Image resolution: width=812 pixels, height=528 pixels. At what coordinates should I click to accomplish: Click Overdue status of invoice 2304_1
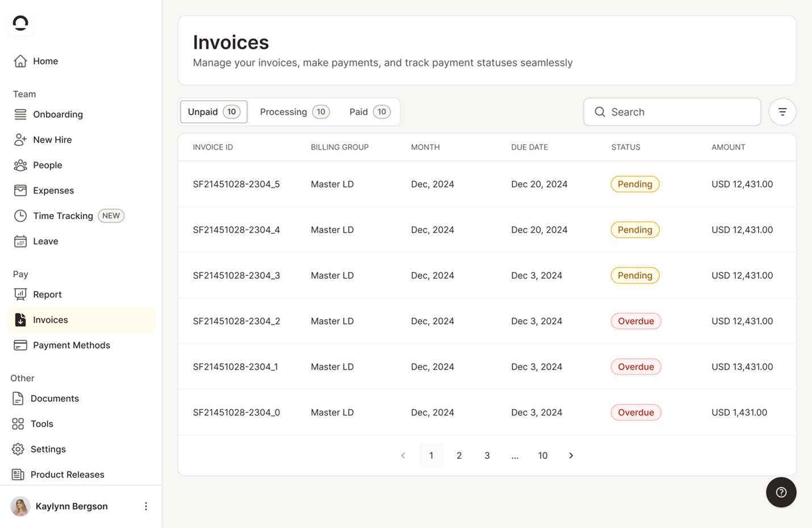point(636,367)
